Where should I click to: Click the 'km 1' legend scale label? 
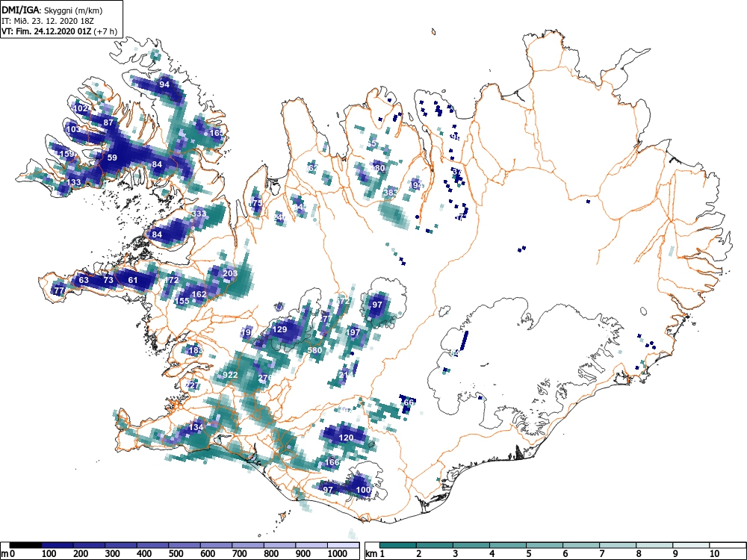(x=376, y=554)
